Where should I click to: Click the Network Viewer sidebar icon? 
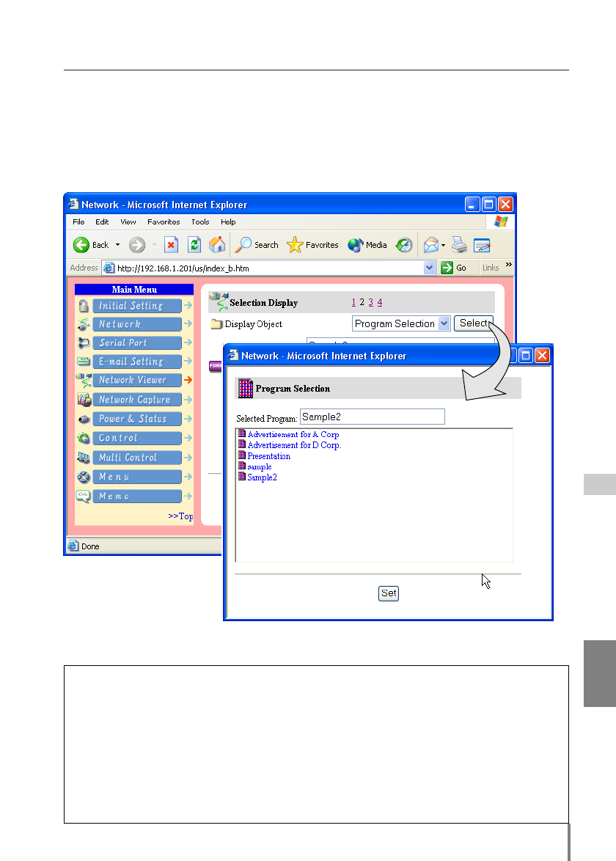click(x=84, y=380)
